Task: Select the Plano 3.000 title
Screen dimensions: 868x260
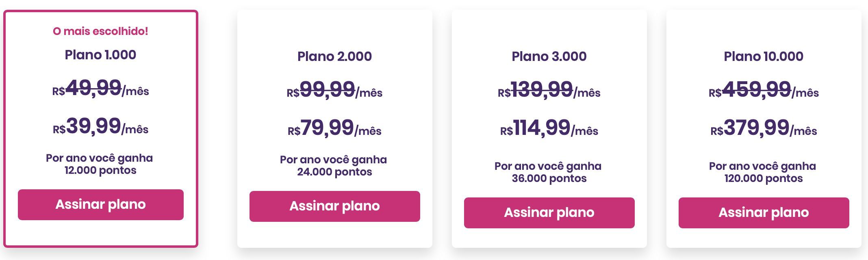Action: (549, 56)
